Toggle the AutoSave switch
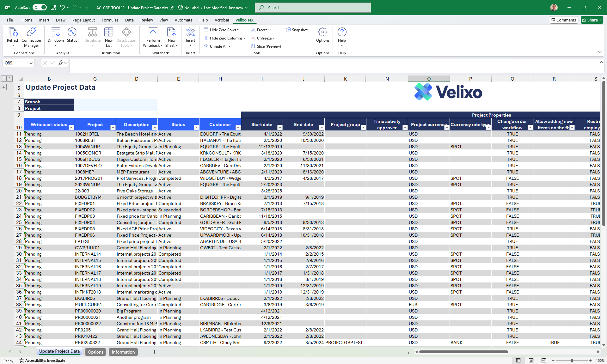 tap(40, 8)
